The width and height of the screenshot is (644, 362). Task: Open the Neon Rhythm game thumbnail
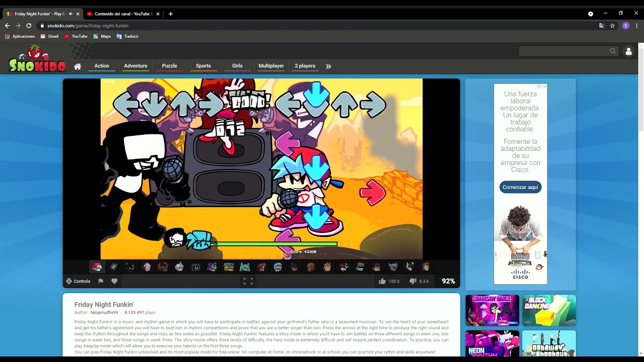pos(492,343)
